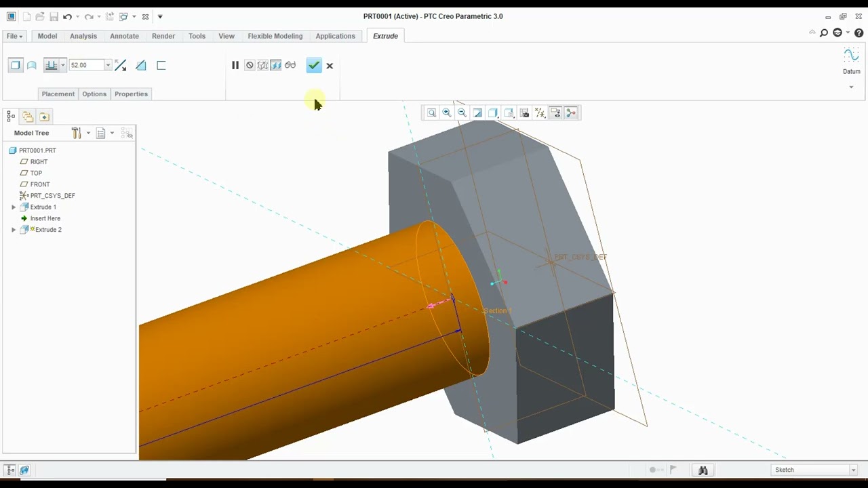Switch to the Render ribbon tab
The width and height of the screenshot is (868, 488).
coord(163,36)
